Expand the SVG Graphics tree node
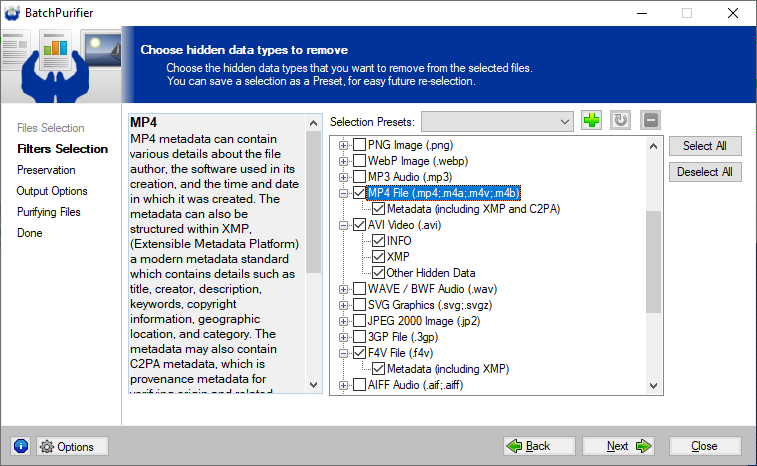This screenshot has height=466, width=757. [x=343, y=305]
